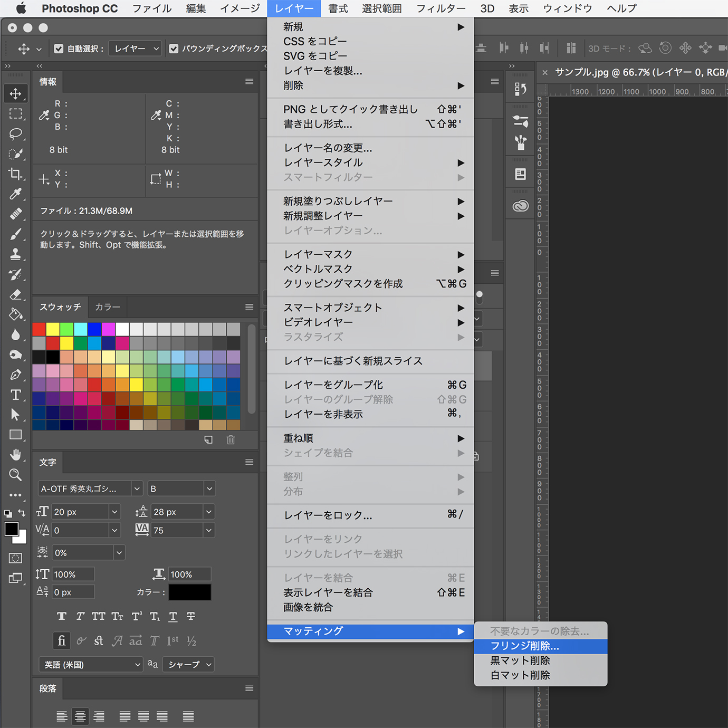The image size is (728, 728).
Task: Toggle faux italic text style
Action: [80, 616]
